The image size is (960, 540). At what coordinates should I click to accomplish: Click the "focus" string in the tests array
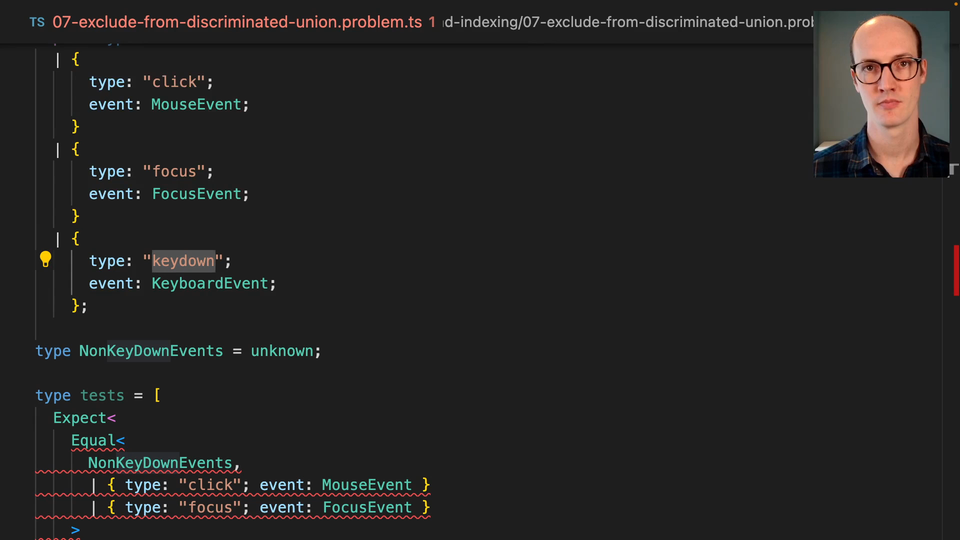coord(213,508)
